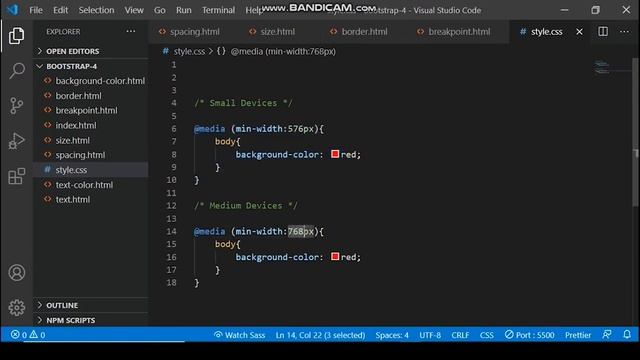The width and height of the screenshot is (640, 360).
Task: Click line number 14 in the gutter
Action: coord(171,231)
